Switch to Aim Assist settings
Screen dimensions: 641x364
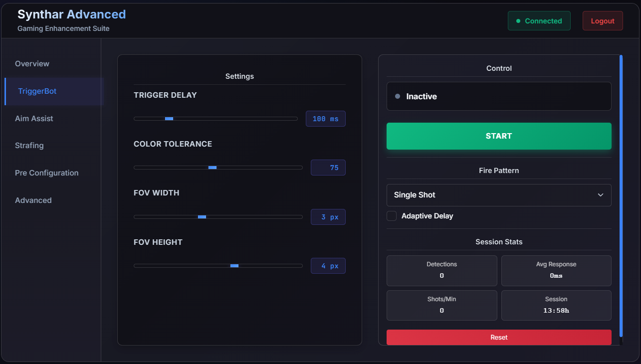(x=34, y=118)
